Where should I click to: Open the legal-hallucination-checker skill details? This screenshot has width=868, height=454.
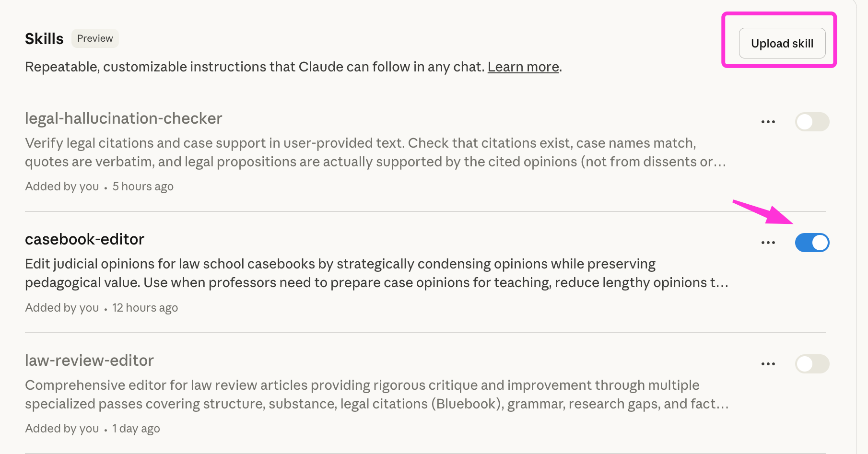(x=123, y=118)
